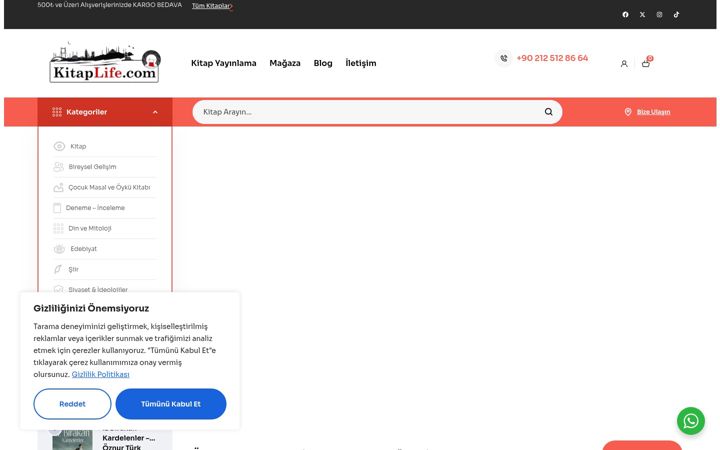
Task: Open the TikTok social icon
Action: (676, 15)
